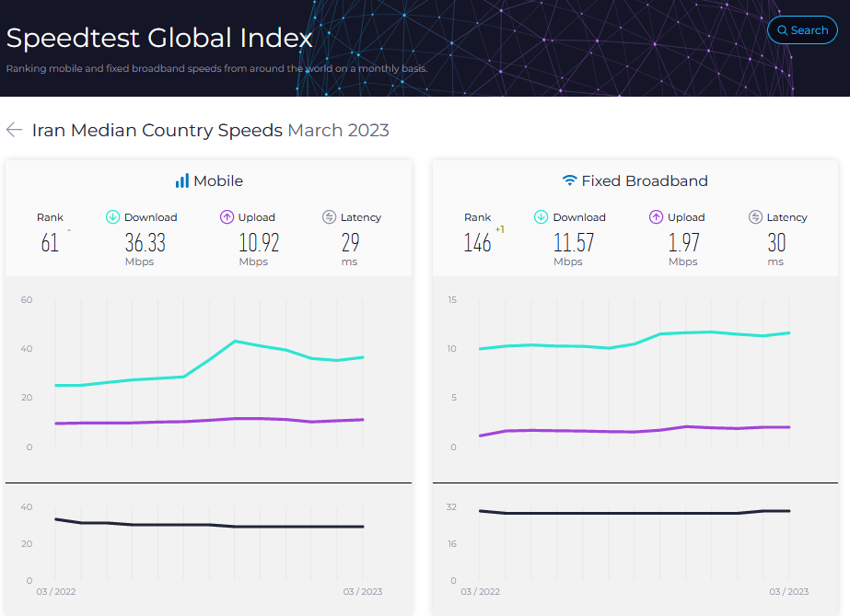Click Mobile download speed 36.33 value
The image size is (850, 616).
click(145, 243)
